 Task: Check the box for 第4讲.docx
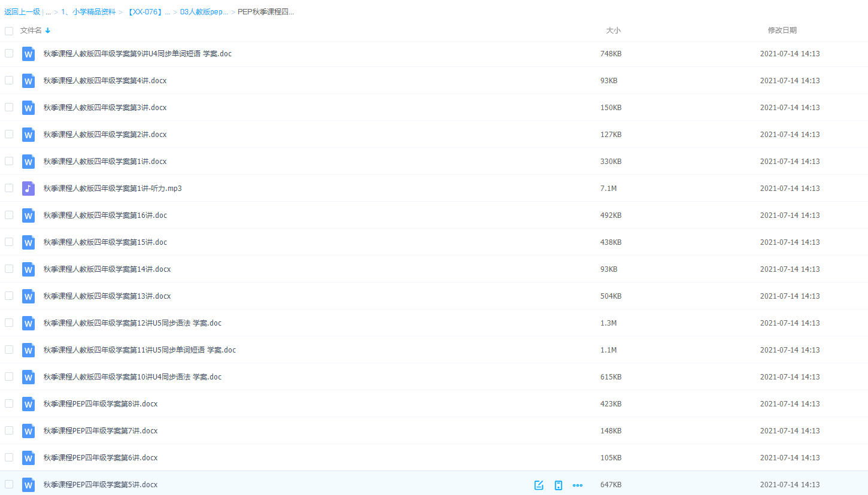[x=9, y=80]
